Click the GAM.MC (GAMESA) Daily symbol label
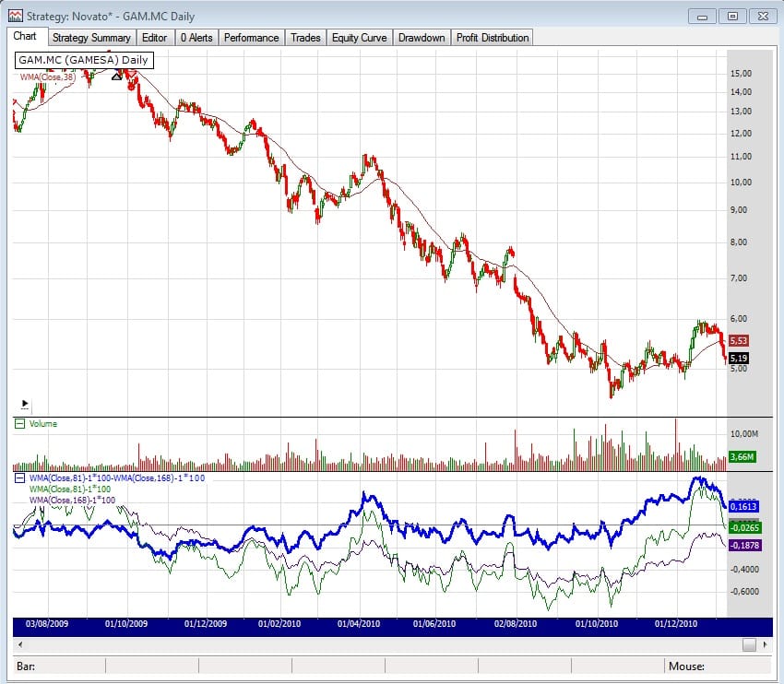Image resolution: width=784 pixels, height=684 pixels. pyautogui.click(x=83, y=60)
